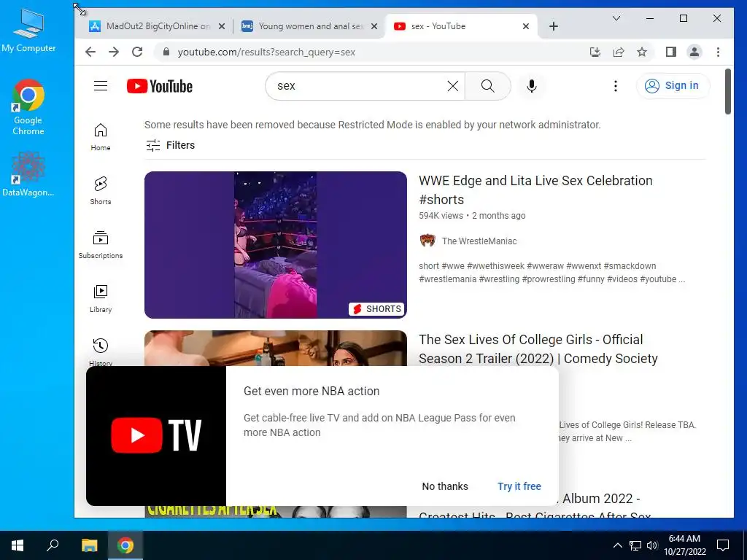The image size is (747, 560).
Task: Bookmark this page with the star icon
Action: (x=642, y=52)
